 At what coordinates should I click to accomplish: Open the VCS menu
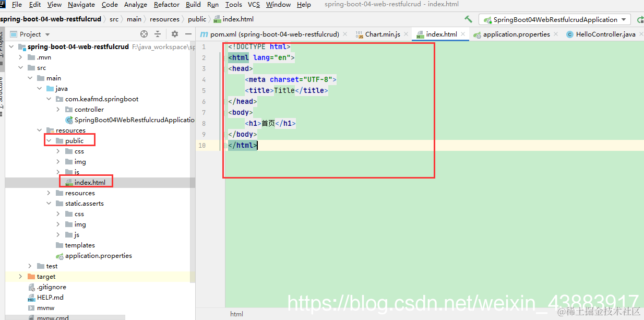pos(254,5)
